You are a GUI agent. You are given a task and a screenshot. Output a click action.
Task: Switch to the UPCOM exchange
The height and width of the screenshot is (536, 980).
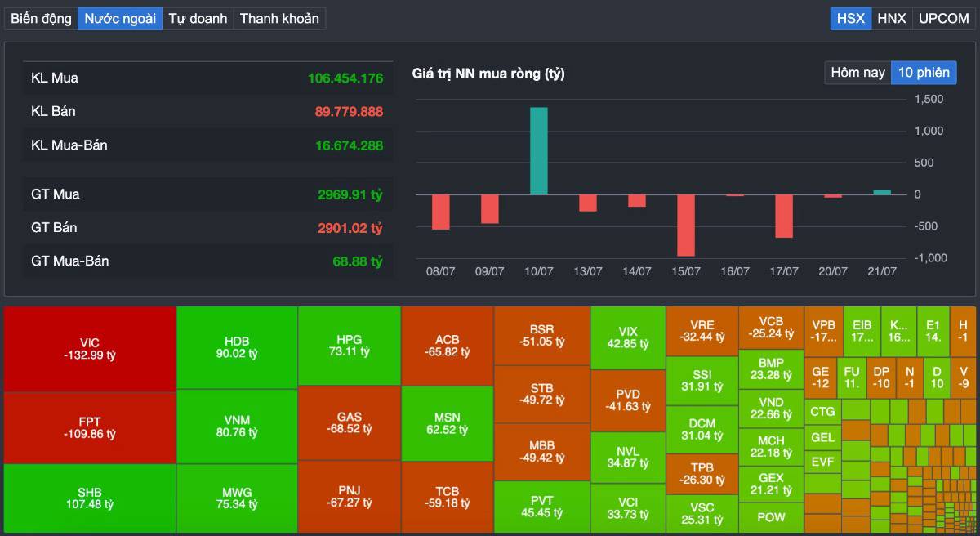(x=943, y=18)
